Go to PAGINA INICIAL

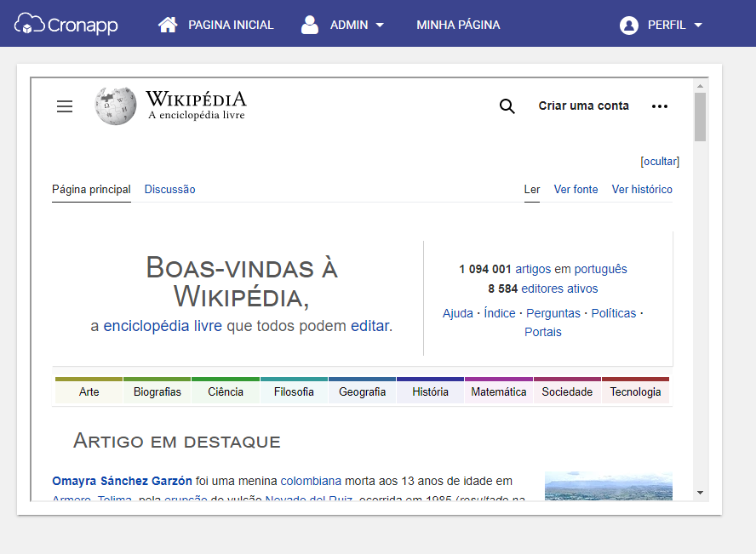pos(231,25)
